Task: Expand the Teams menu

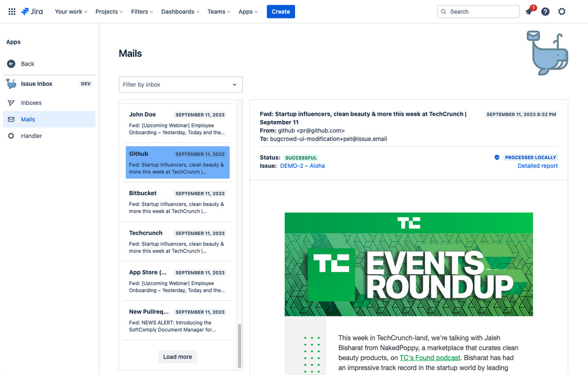Action: [219, 12]
